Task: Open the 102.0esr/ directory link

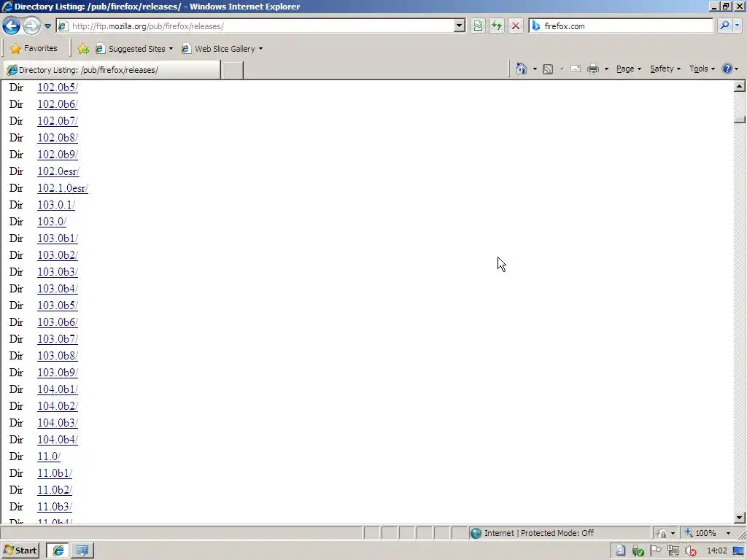Action: 58,171
